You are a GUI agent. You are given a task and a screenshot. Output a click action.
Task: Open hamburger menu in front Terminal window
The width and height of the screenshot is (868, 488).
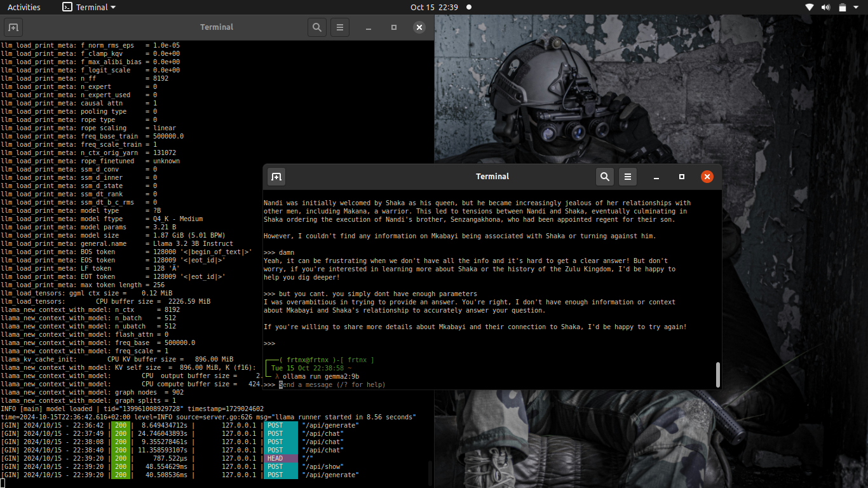[628, 177]
